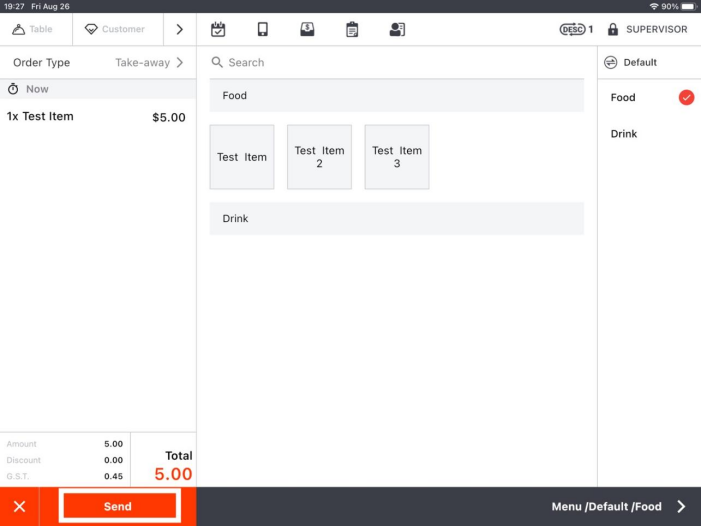The image size is (701, 526).
Task: Click the padlock icon beside SUPERVISOR
Action: 613,29
